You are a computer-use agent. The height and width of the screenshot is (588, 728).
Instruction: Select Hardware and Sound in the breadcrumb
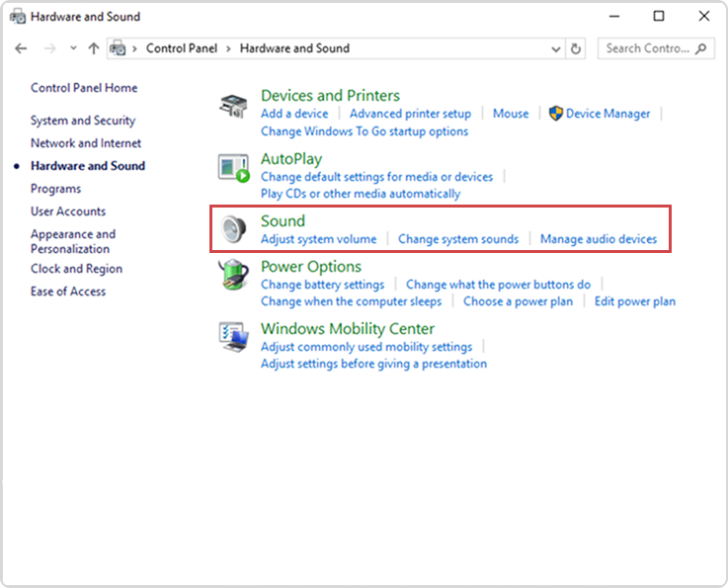click(294, 48)
